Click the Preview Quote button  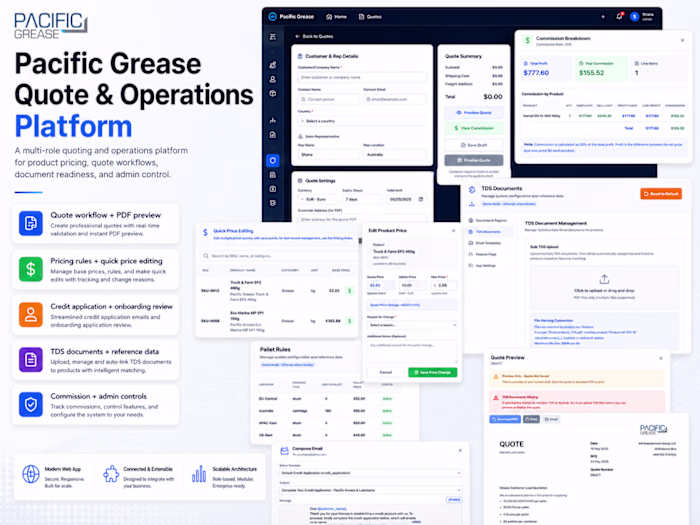[474, 112]
